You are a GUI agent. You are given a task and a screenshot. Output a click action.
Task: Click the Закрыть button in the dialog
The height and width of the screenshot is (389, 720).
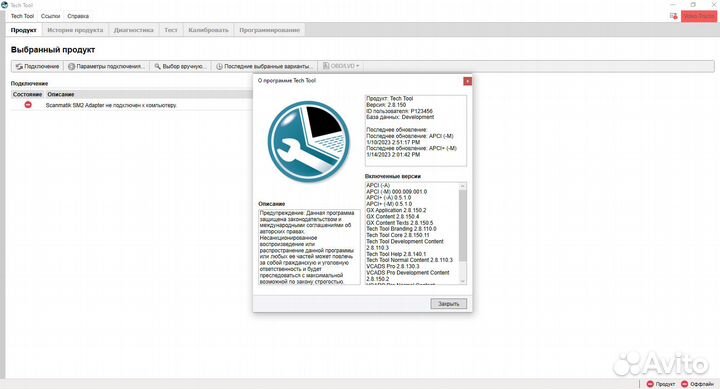tap(449, 304)
